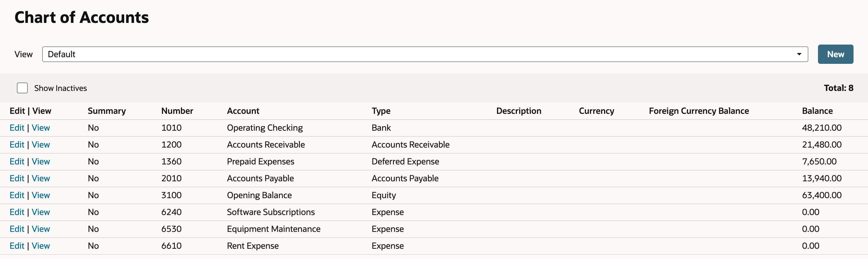
Task: Click the Equity type cell
Action: [384, 195]
